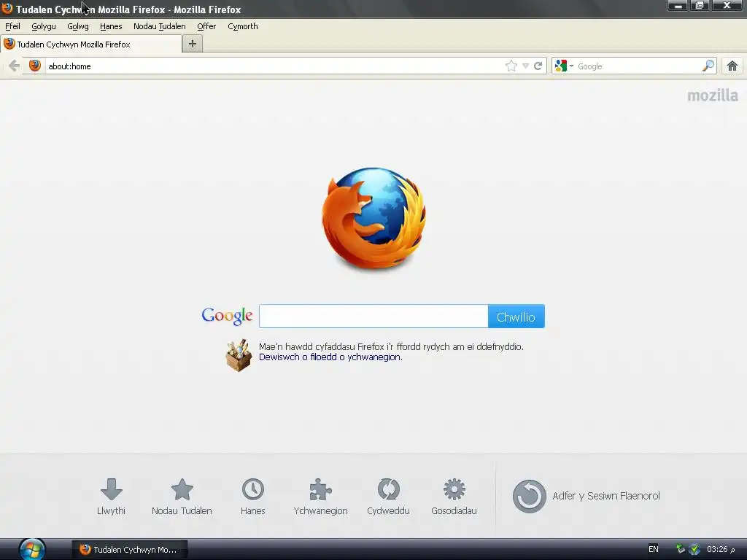Click the EN language indicator in taskbar
The width and height of the screenshot is (747, 560).
tap(654, 549)
